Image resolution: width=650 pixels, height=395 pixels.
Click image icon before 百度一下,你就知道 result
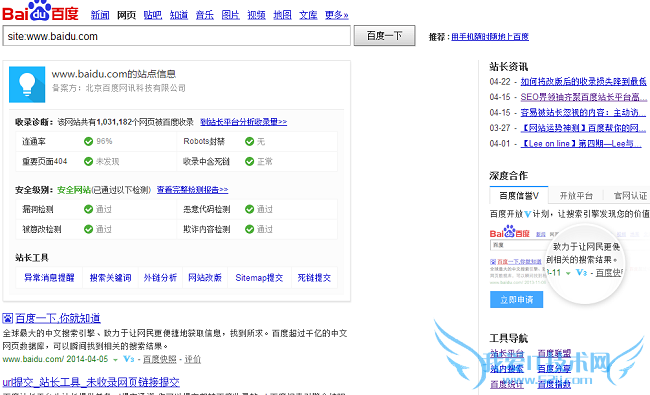point(7,318)
